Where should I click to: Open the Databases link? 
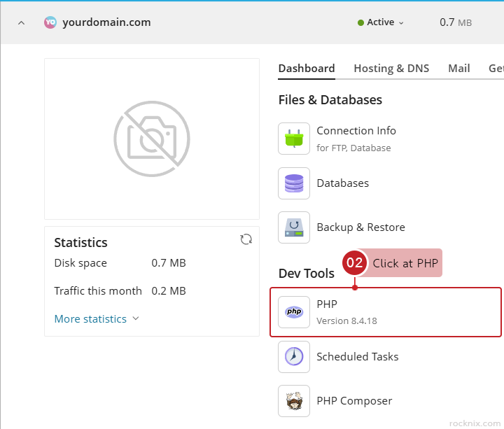point(342,183)
